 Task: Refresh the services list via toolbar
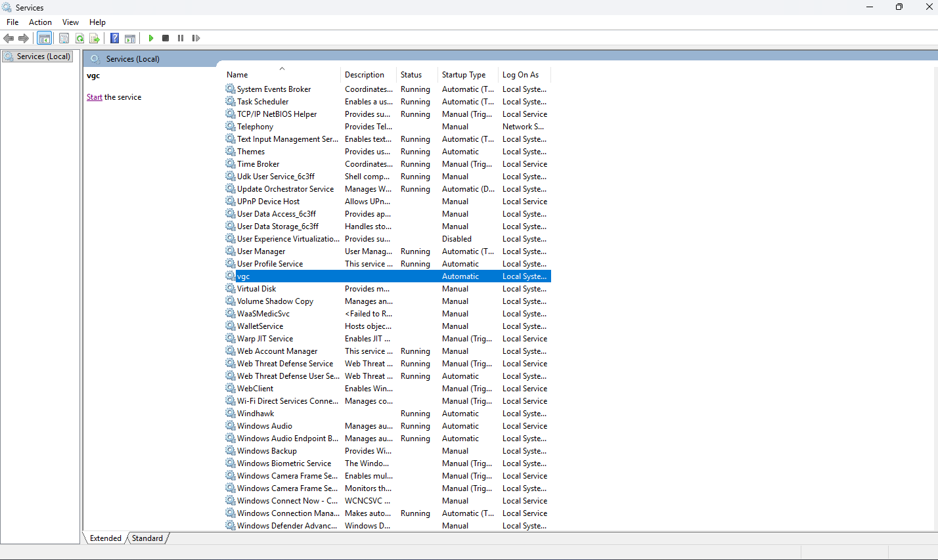click(79, 38)
